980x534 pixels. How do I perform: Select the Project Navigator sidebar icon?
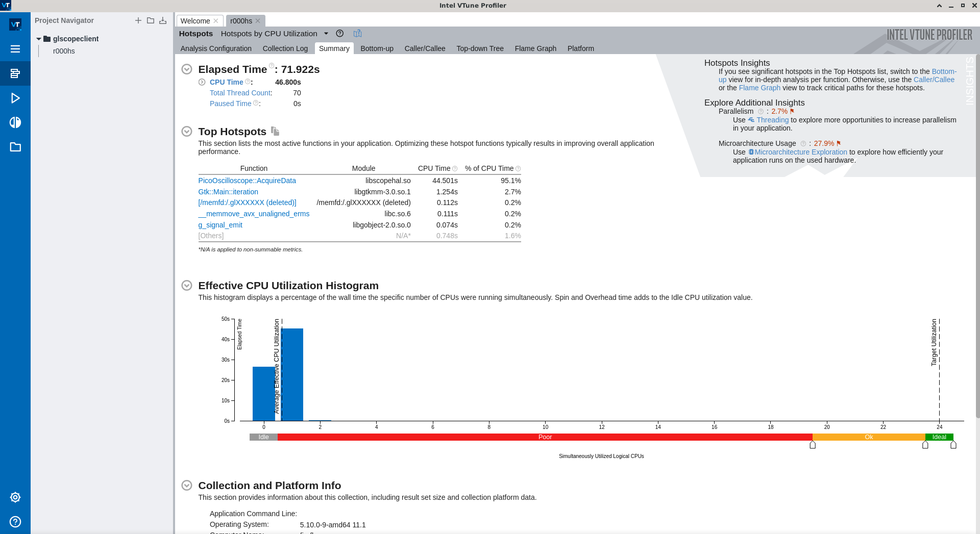pyautogui.click(x=15, y=73)
